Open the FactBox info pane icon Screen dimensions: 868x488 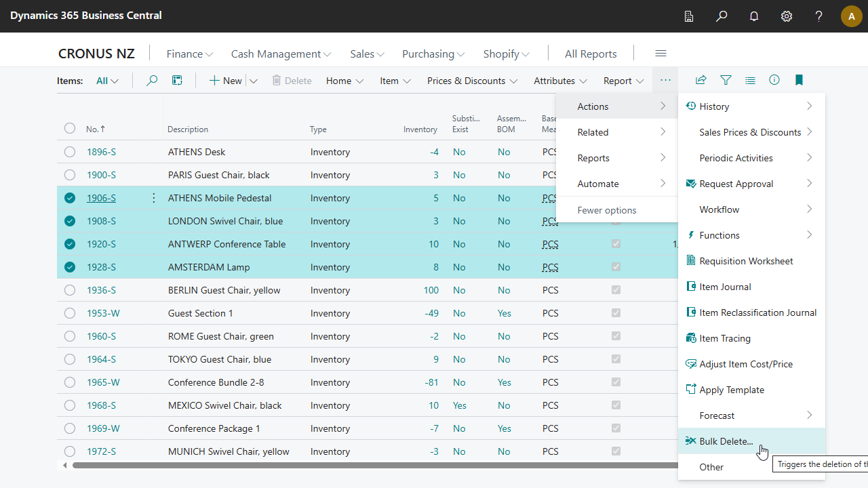tap(774, 80)
